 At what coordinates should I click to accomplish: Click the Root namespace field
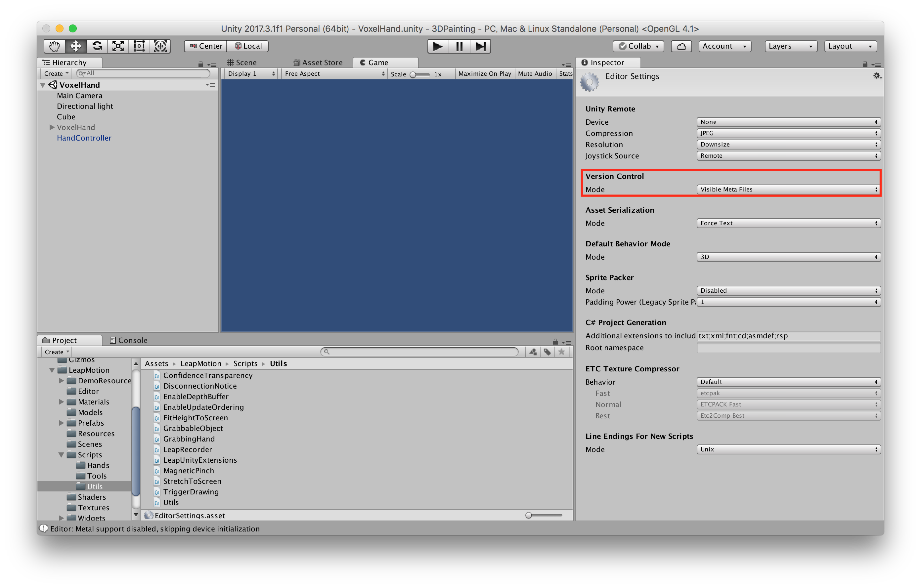click(789, 348)
